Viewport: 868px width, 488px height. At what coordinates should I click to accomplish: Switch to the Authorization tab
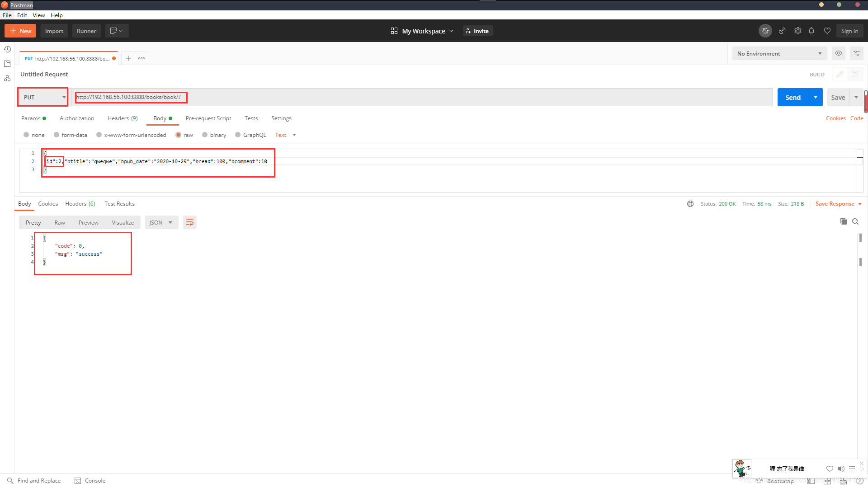click(x=76, y=118)
